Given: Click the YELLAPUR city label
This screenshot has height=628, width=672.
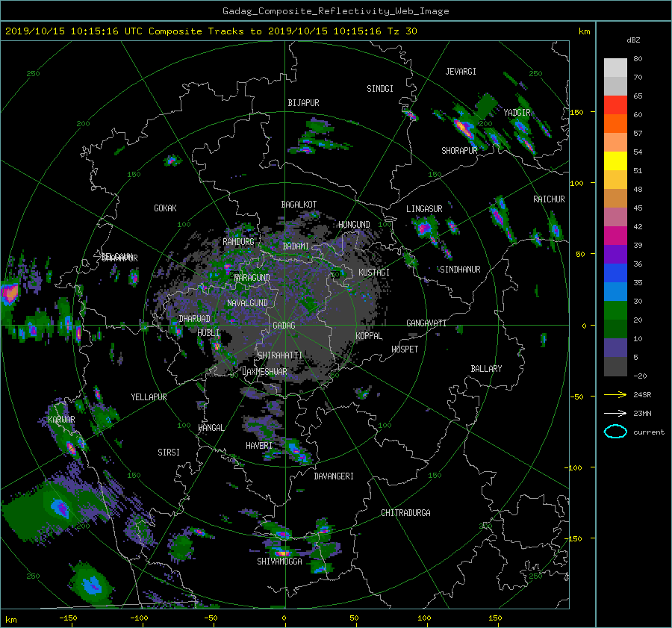Looking at the screenshot, I should point(149,397).
